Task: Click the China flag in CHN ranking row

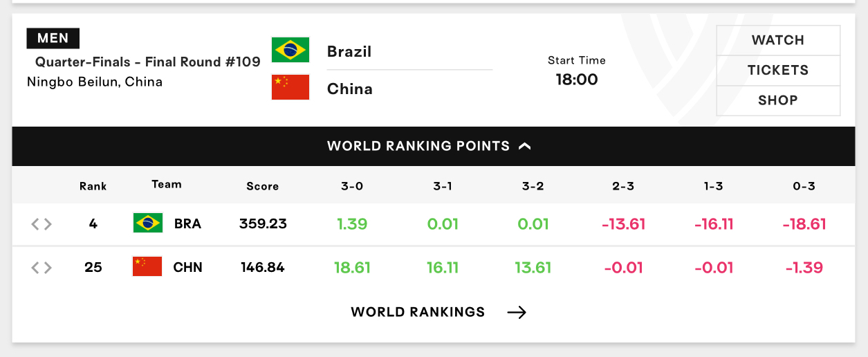Action: [147, 266]
